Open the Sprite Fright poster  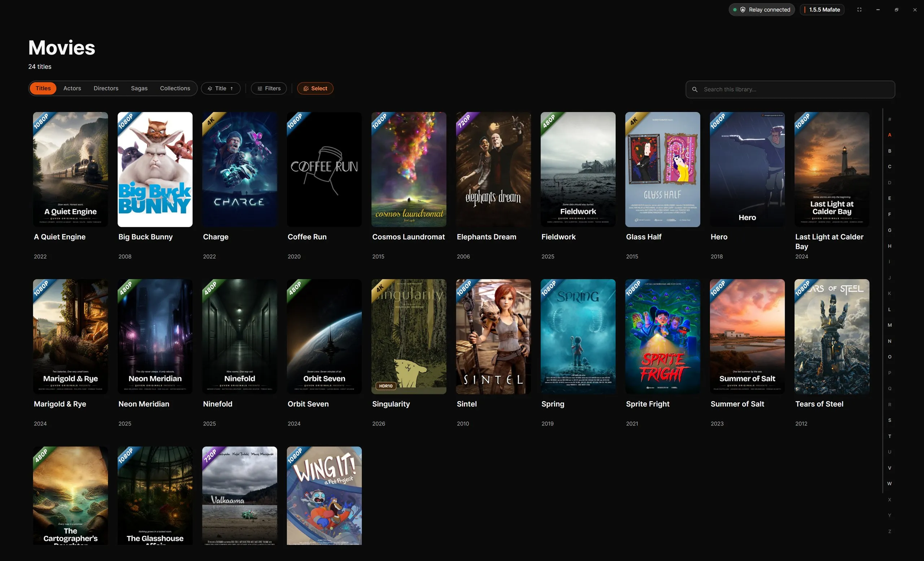coord(663,336)
